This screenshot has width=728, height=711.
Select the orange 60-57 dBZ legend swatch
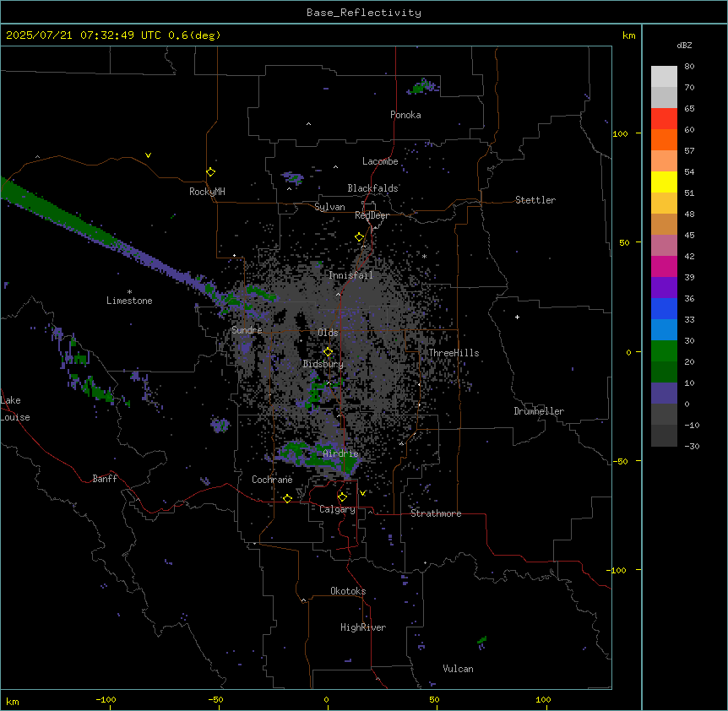[x=664, y=139]
